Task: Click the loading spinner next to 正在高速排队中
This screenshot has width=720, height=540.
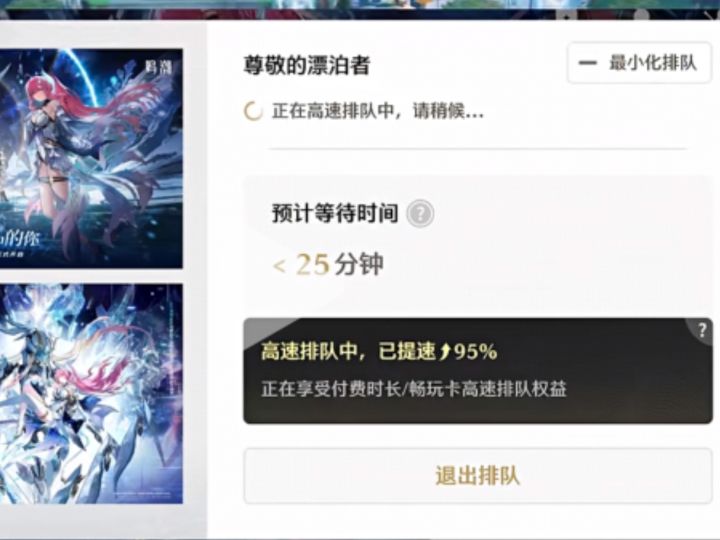Action: coord(253,111)
